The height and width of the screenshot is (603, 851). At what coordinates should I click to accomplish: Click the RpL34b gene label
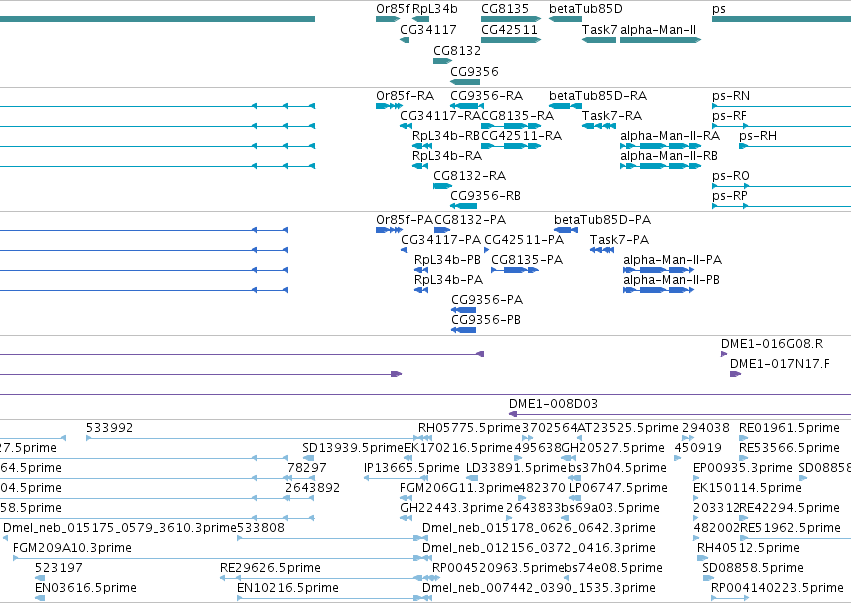[435, 9]
